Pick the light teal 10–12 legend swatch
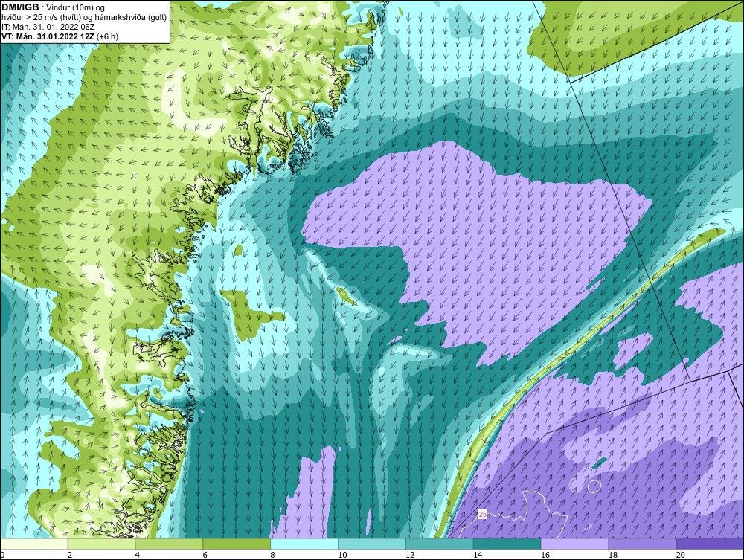 coord(372,544)
